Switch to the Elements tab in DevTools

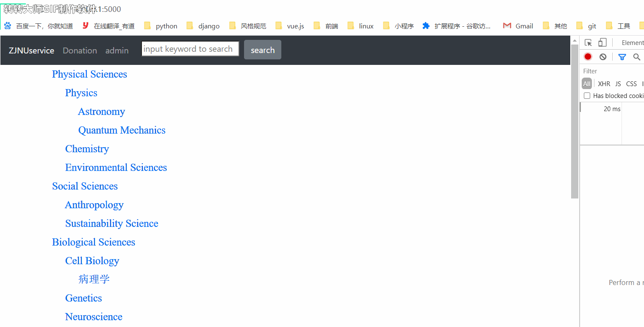[632, 42]
